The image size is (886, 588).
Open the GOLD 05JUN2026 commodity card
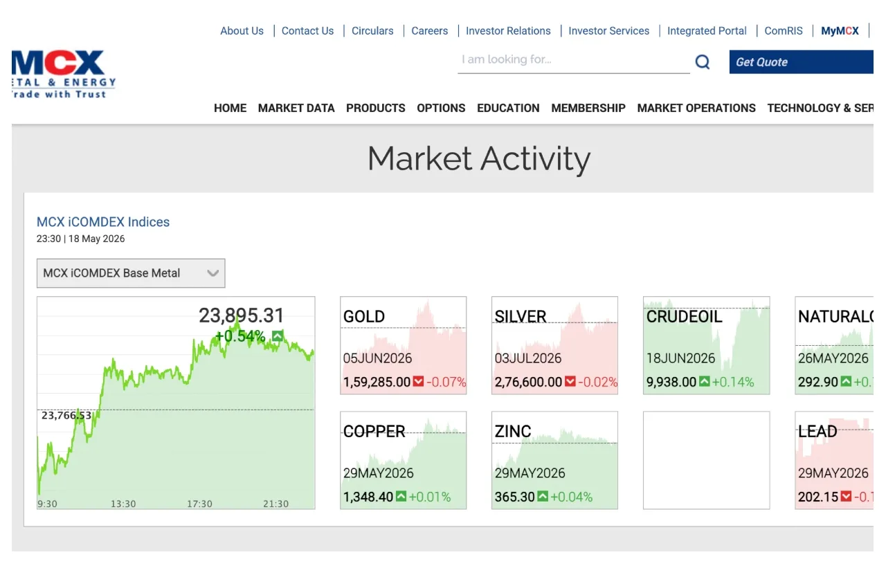click(404, 346)
